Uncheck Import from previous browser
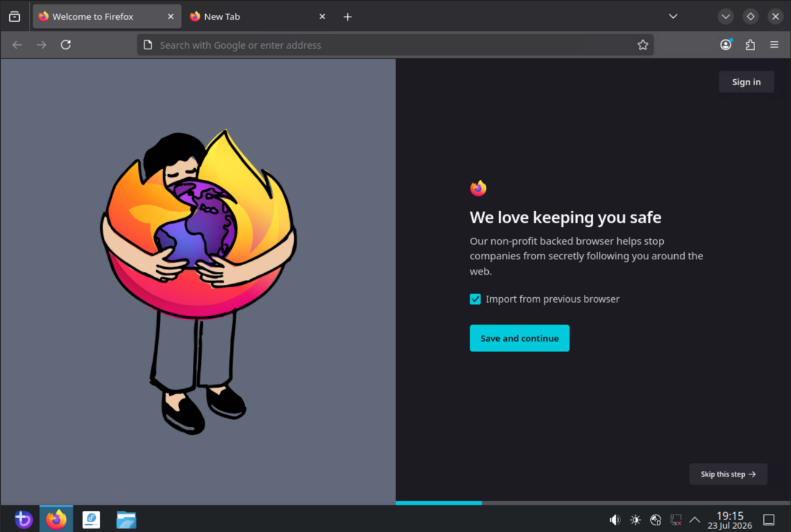 pyautogui.click(x=475, y=299)
